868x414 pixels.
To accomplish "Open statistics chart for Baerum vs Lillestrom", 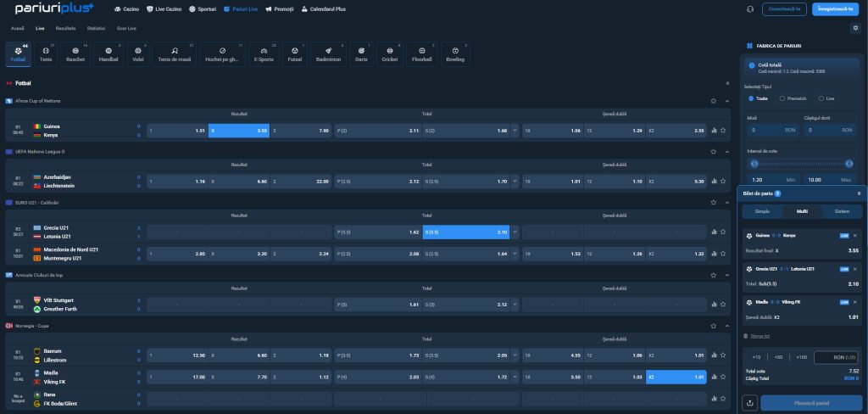I will (x=714, y=355).
